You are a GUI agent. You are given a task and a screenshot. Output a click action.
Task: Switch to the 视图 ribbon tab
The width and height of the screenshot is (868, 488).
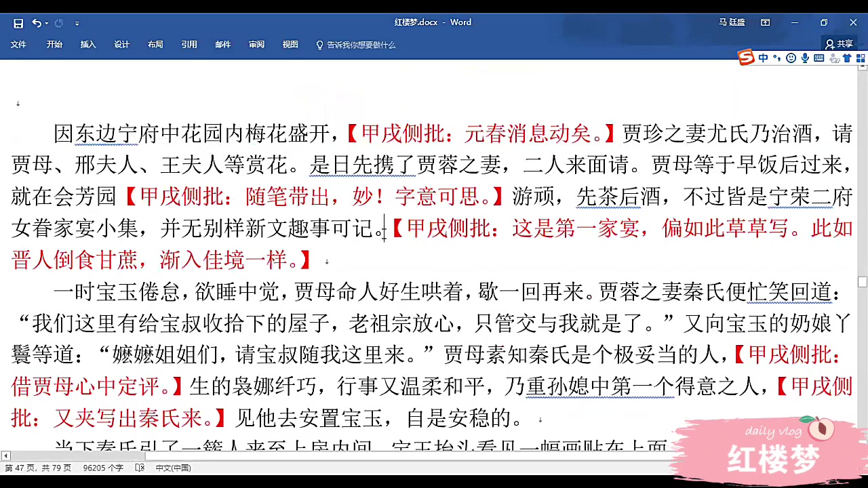[290, 45]
